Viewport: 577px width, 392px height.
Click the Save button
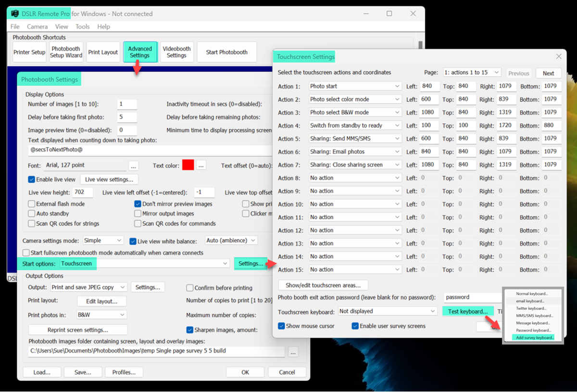[x=83, y=372]
